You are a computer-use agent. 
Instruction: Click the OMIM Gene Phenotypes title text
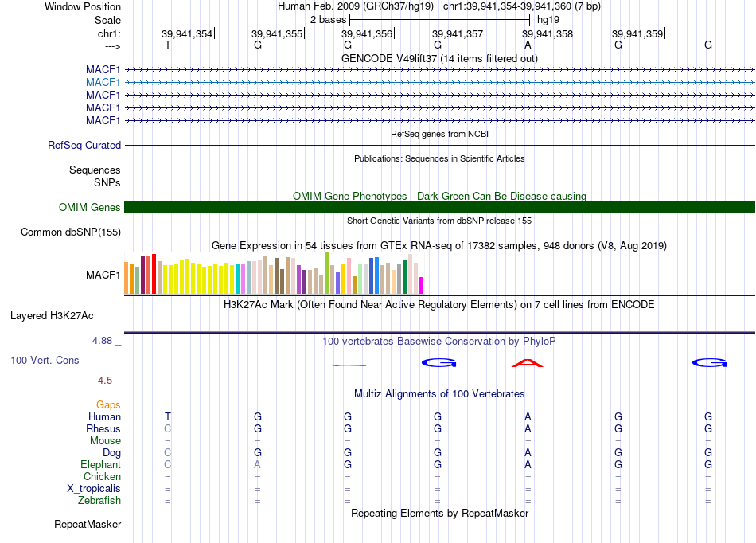(439, 197)
